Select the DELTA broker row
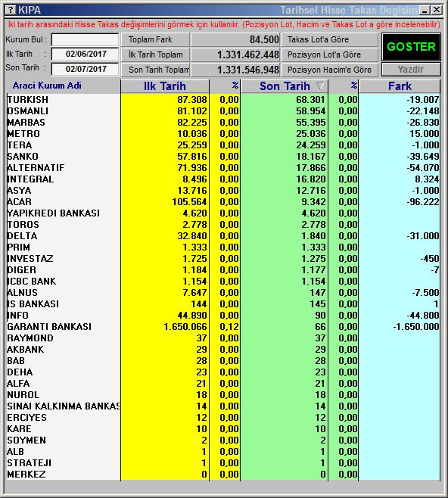 click(x=223, y=236)
